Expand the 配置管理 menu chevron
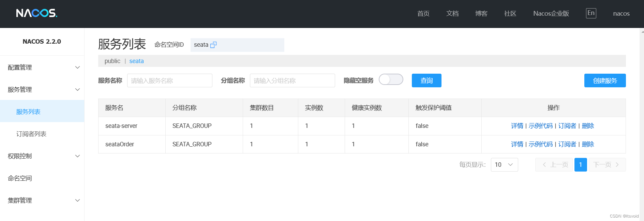644x221 pixels. (77, 67)
